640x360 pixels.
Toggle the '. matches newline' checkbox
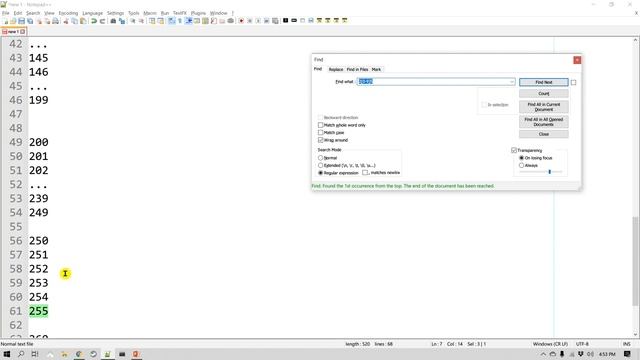365,173
